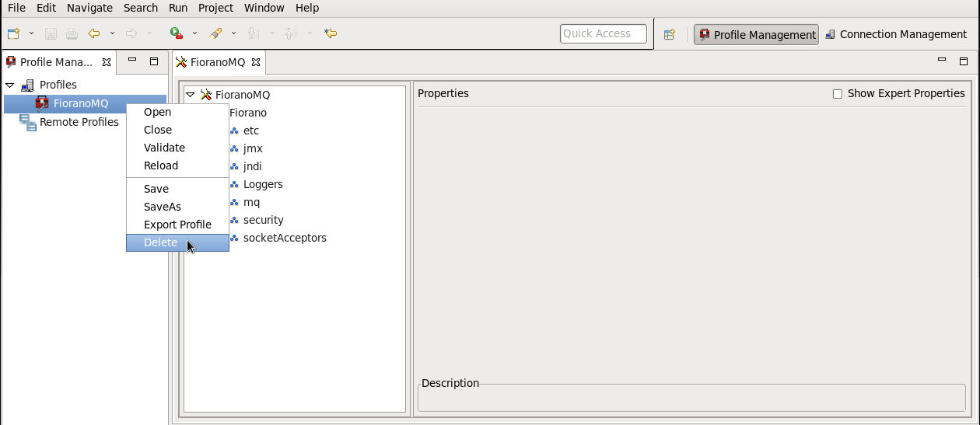The width and height of the screenshot is (980, 425).
Task: Open the Help menu
Action: coord(307,8)
